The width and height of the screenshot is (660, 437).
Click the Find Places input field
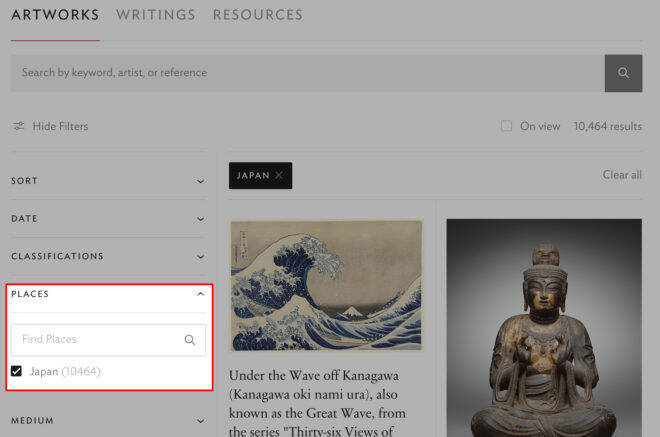[109, 340]
